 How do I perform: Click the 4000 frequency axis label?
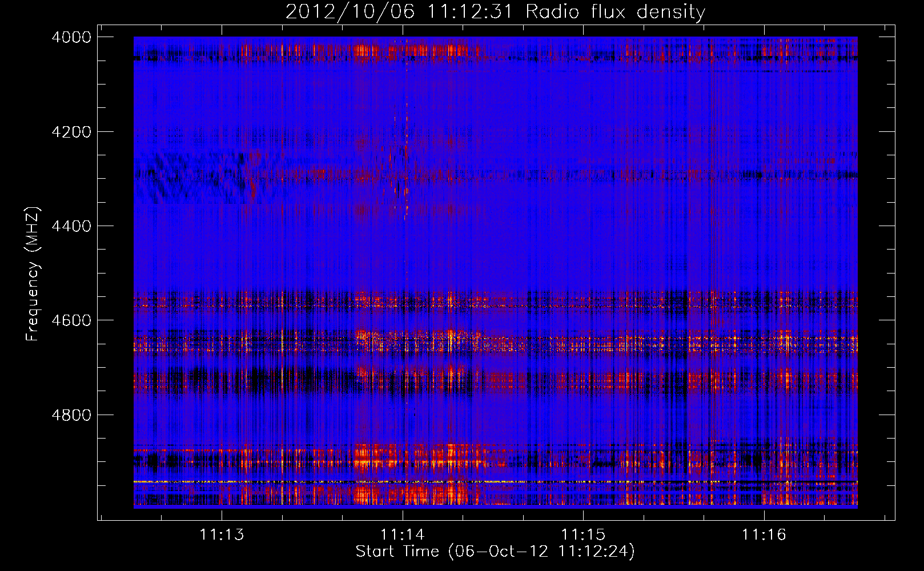point(71,37)
